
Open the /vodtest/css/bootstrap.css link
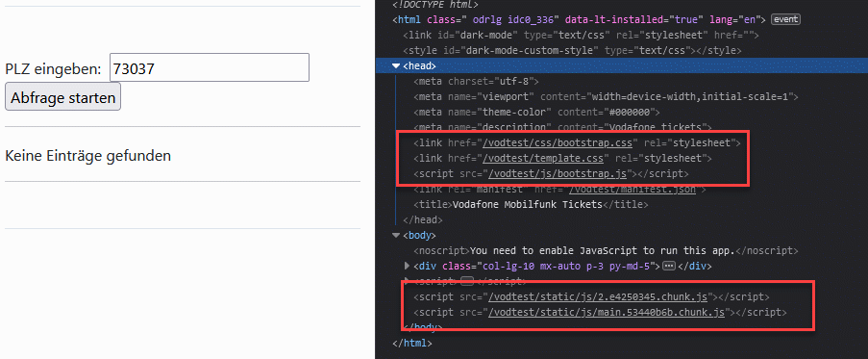(558, 143)
